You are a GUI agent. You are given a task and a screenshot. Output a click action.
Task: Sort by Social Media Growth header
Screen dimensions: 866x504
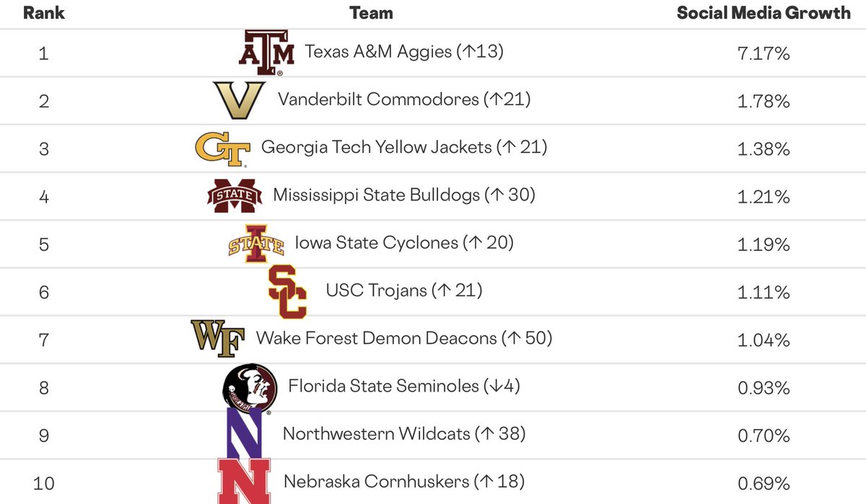pyautogui.click(x=764, y=13)
